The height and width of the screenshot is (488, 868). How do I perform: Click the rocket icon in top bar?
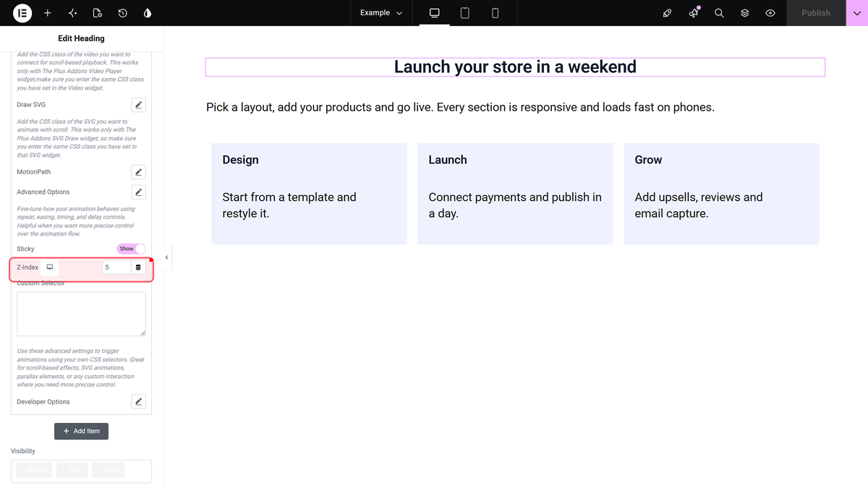click(x=668, y=13)
